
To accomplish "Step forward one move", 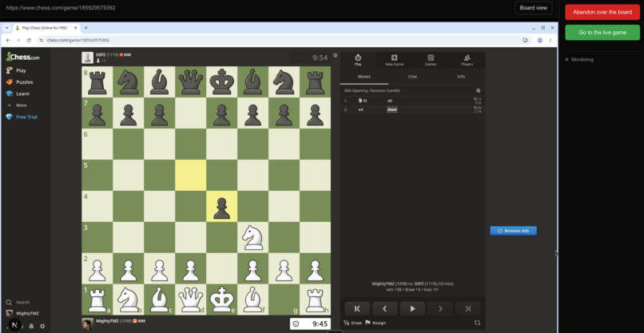I will tap(440, 309).
